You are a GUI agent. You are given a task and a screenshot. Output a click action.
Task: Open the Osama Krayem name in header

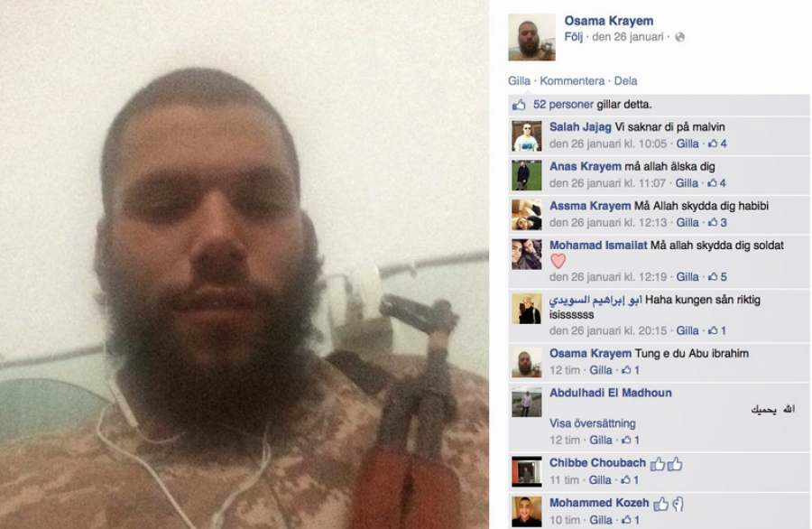(x=608, y=21)
